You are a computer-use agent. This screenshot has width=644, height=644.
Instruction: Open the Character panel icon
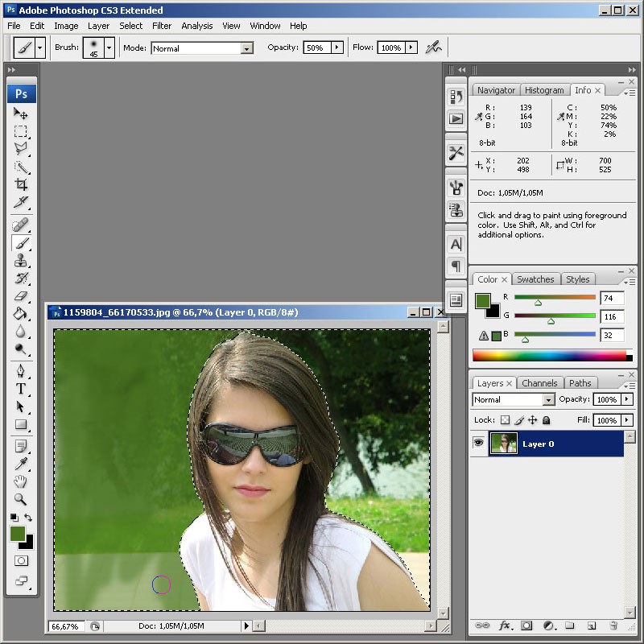pyautogui.click(x=456, y=245)
